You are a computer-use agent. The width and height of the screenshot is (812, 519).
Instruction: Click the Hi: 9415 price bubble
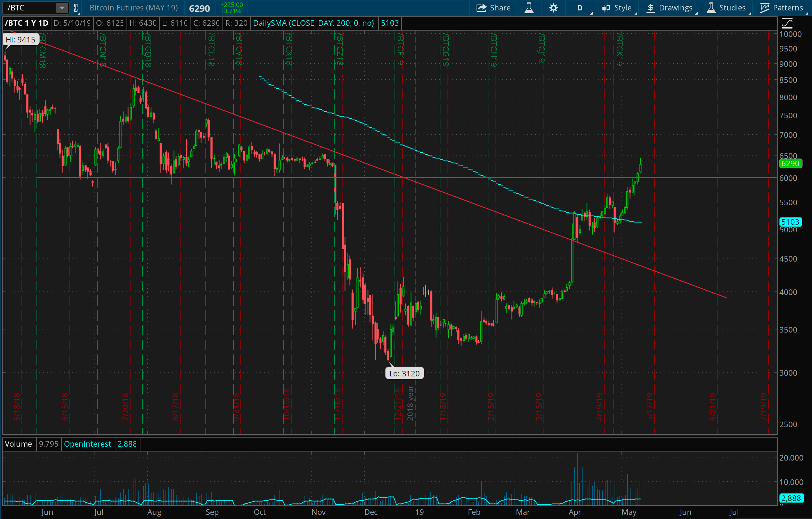(20, 40)
